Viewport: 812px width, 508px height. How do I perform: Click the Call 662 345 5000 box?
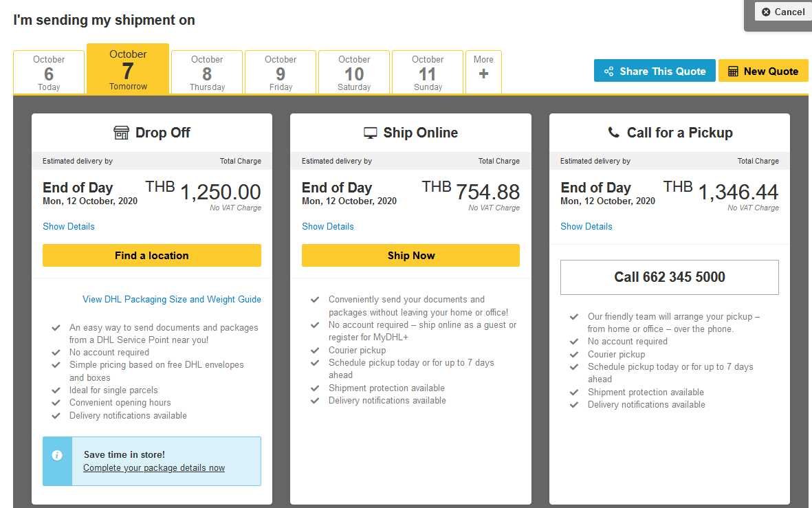(670, 277)
